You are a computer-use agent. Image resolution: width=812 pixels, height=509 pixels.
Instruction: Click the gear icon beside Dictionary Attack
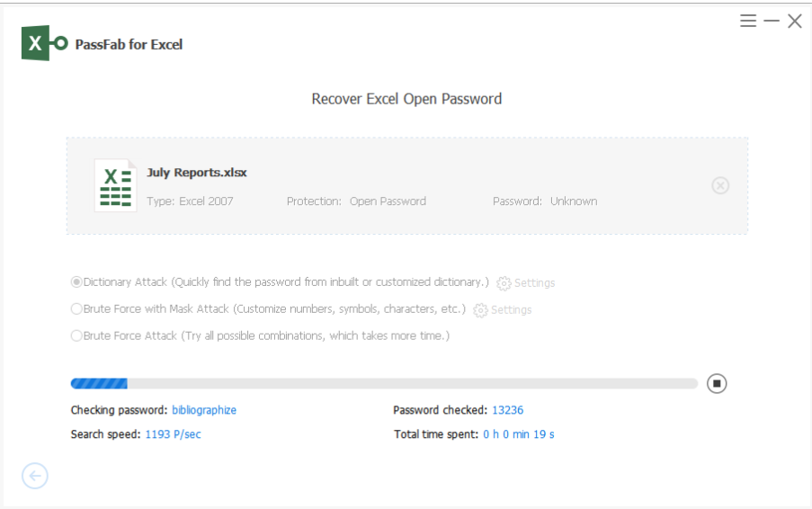504,283
